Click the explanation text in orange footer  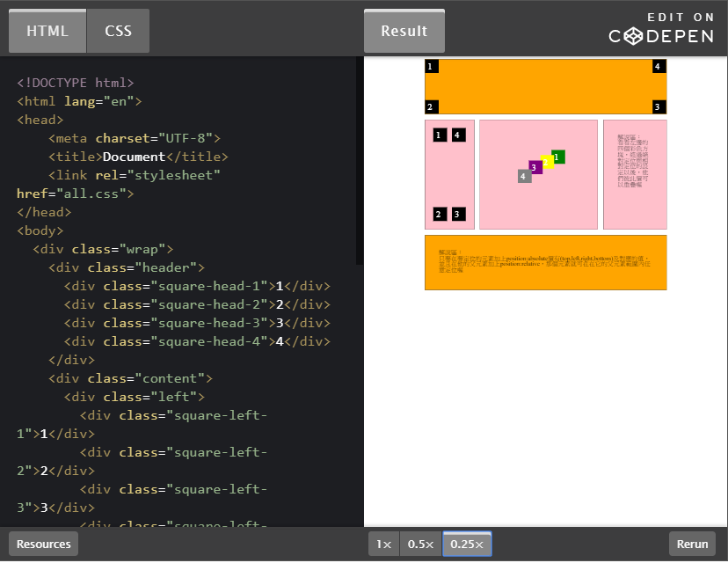(544, 261)
